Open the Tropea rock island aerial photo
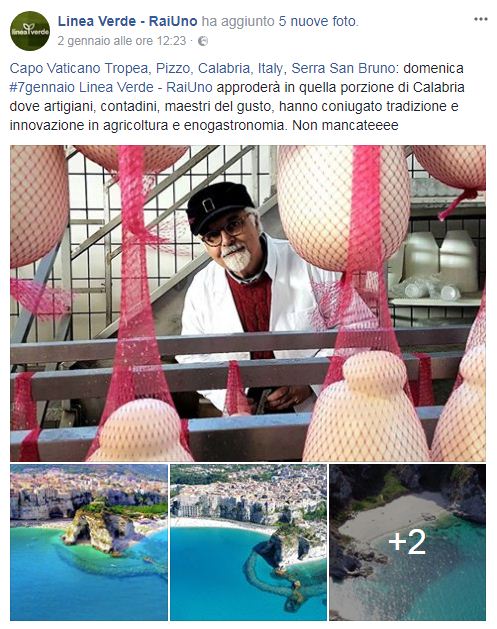The image size is (497, 629). pos(89,542)
